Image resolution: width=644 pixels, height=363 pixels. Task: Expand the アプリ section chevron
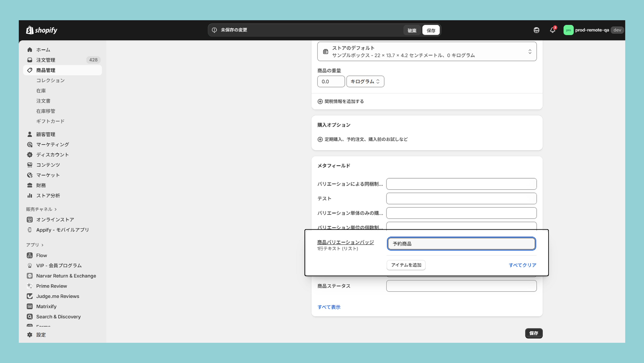click(43, 245)
